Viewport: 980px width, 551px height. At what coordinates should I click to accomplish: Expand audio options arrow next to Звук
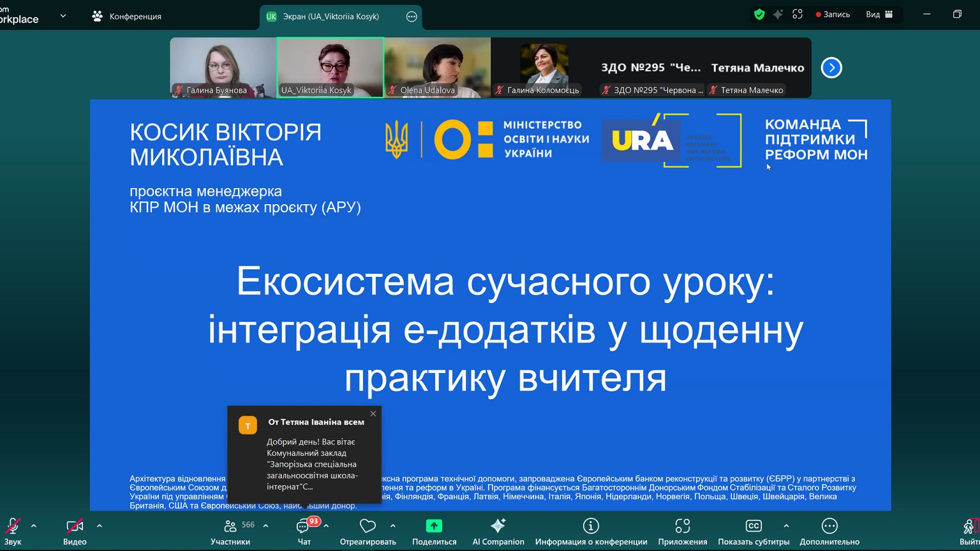(34, 526)
